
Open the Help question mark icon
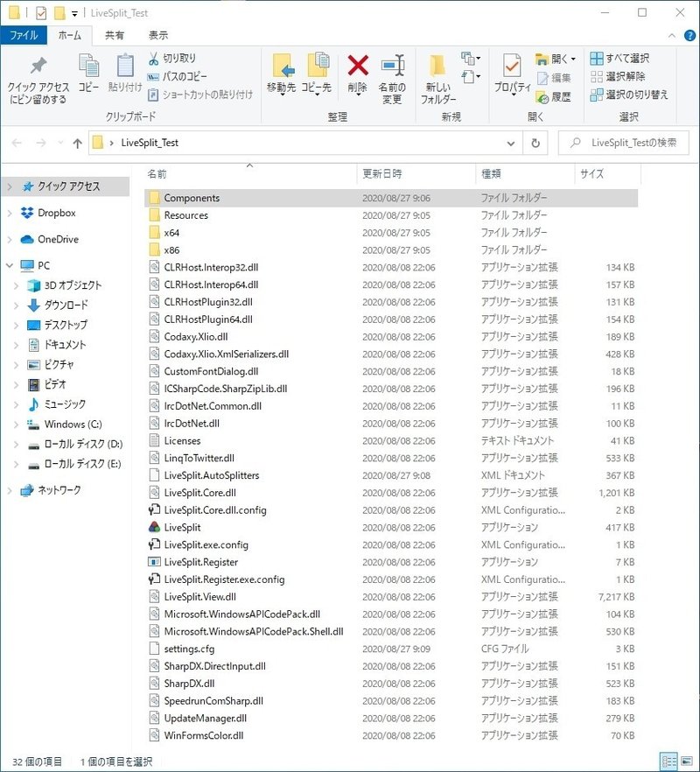point(690,35)
